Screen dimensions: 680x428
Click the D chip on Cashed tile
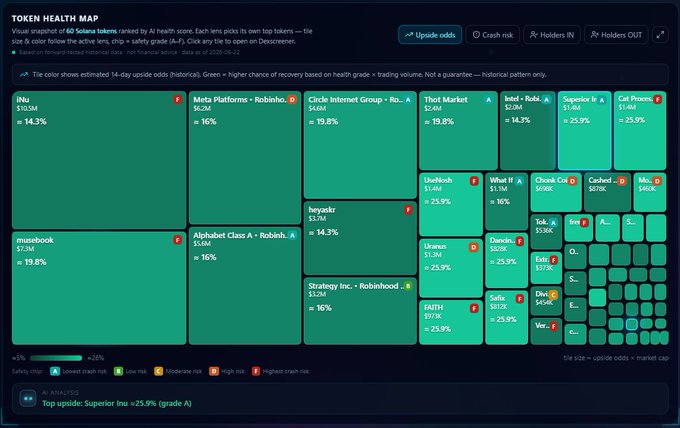click(x=622, y=181)
